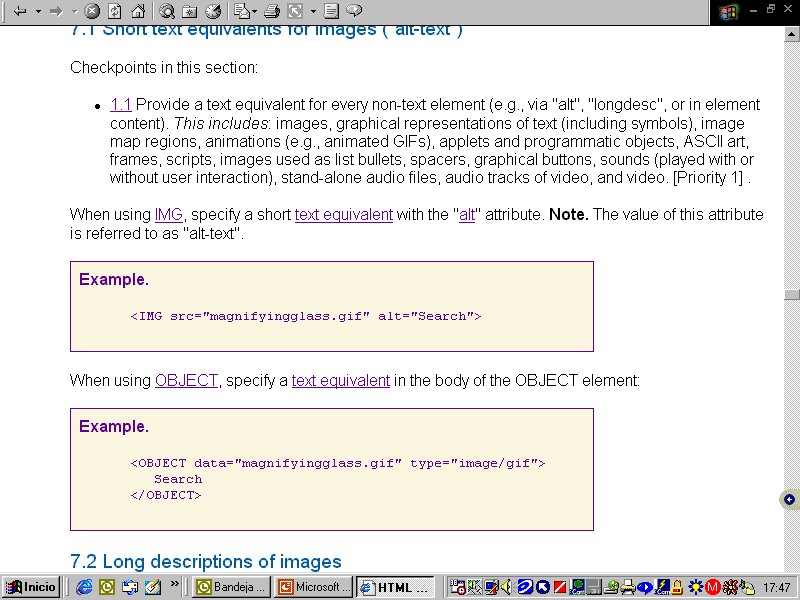Screen dimensions: 800x600
Task: Refresh the page with the Refresh icon
Action: click(114, 12)
